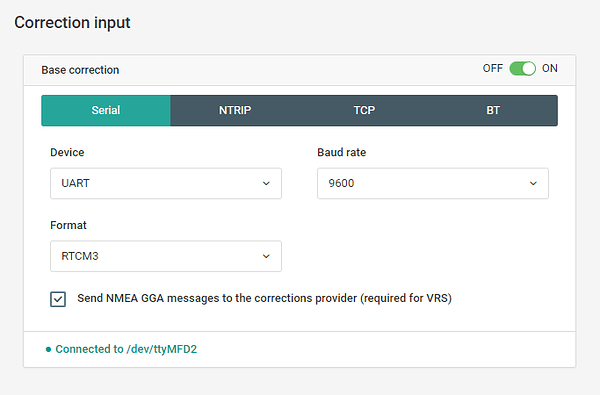Click the Connected to /dev/ttyMFD2 status text
This screenshot has width=600, height=395.
126,349
